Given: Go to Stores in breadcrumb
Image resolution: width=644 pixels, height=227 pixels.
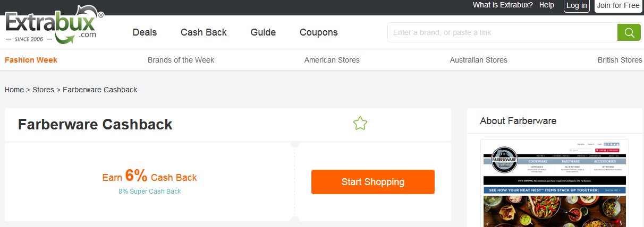Looking at the screenshot, I should [x=43, y=90].
